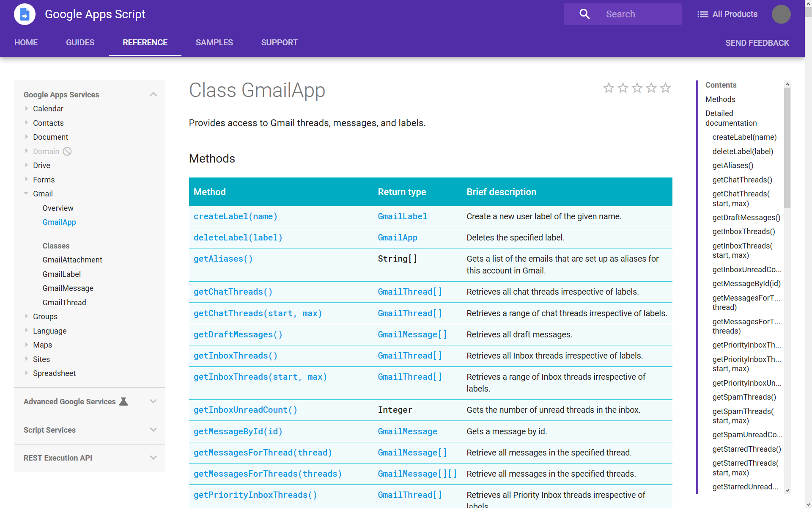
Task: Open GmailThread class in sidebar
Action: (x=64, y=302)
